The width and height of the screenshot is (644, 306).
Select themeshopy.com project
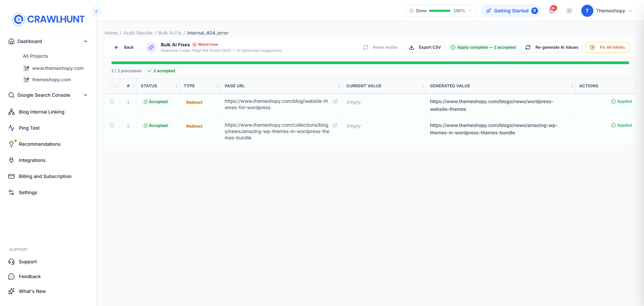(52, 80)
